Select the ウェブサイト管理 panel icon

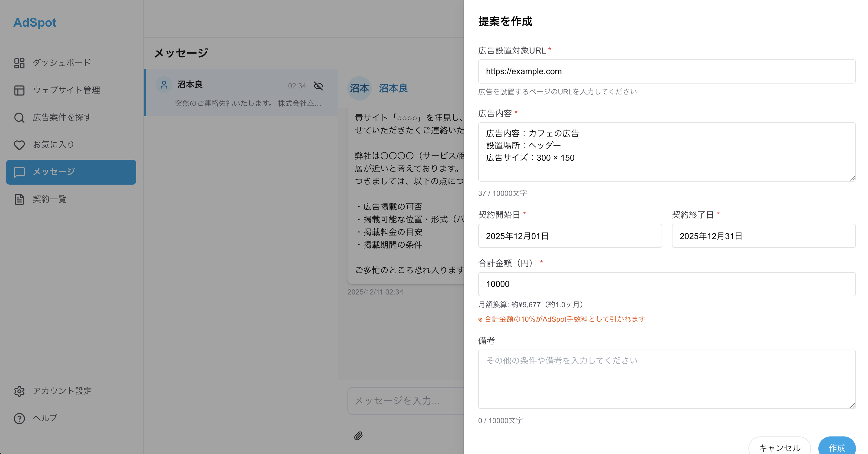tap(19, 90)
